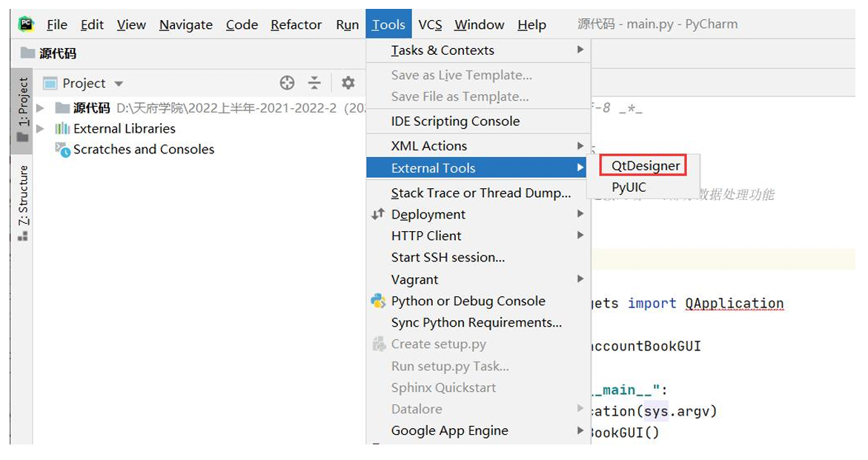868x460 pixels.
Task: Run PyUIC external tool
Action: point(629,187)
